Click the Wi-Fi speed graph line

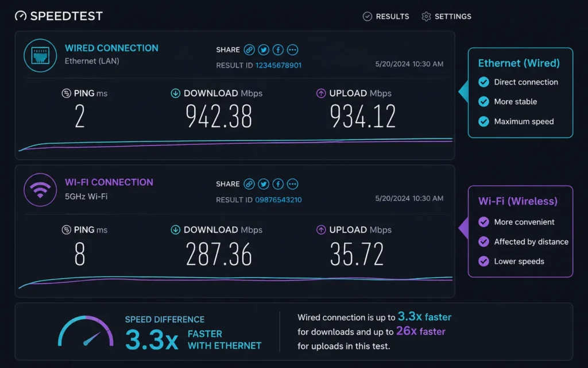click(235, 282)
